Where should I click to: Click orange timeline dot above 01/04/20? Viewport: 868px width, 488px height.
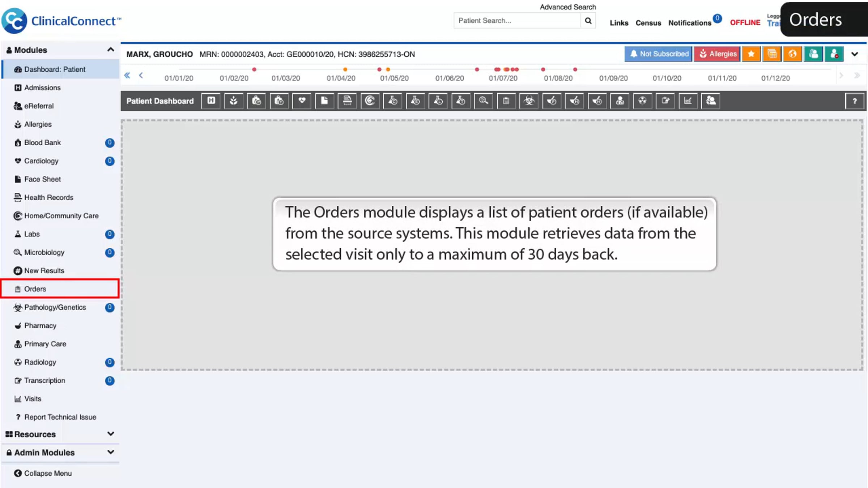click(345, 69)
